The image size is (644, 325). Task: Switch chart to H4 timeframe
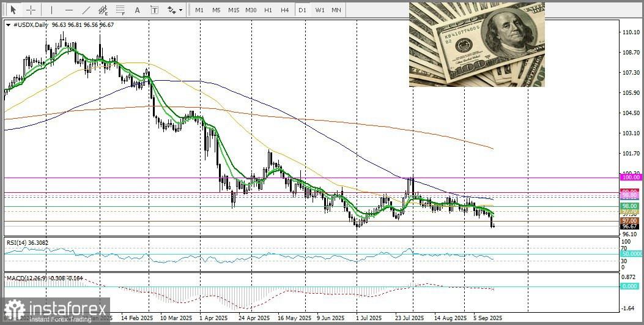285,10
